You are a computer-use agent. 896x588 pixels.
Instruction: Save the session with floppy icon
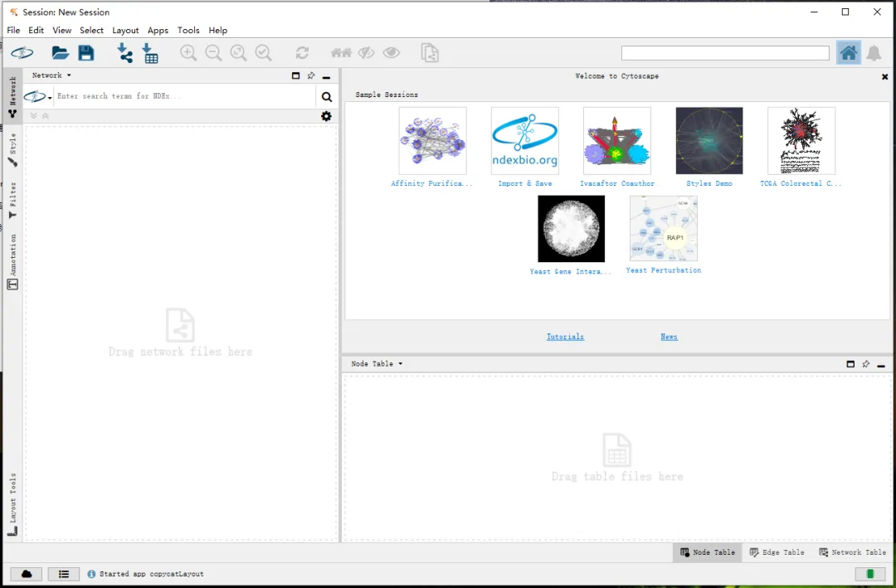tap(86, 53)
